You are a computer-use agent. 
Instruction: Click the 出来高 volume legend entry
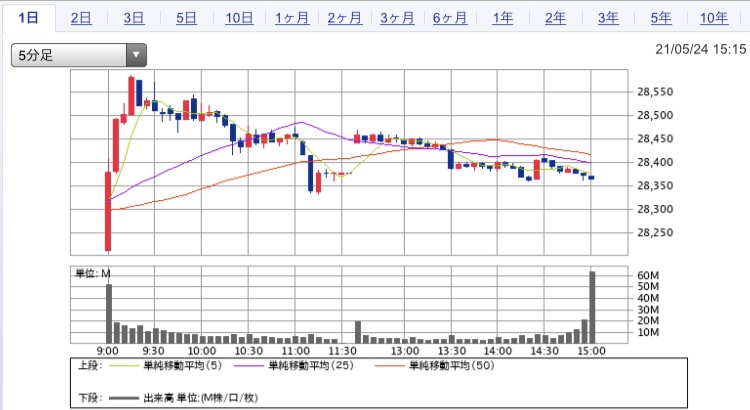[200, 398]
